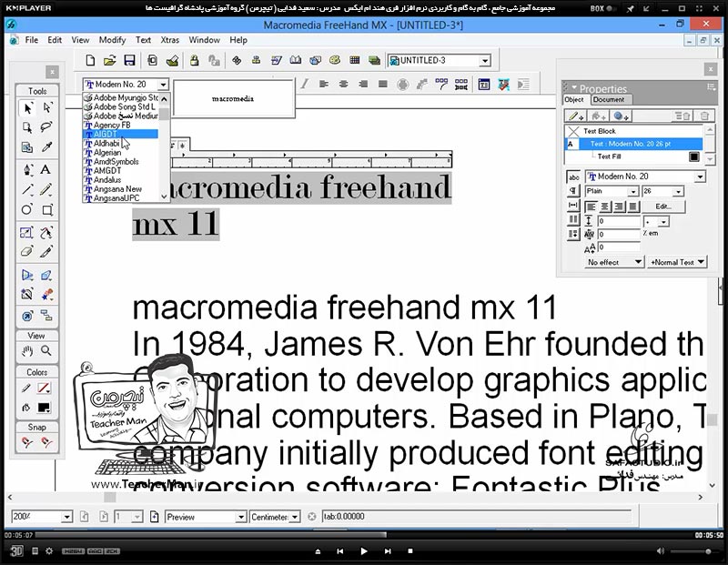Open the swatches grid icon
Image resolution: width=728 pixels, height=565 pixels.
(355, 60)
